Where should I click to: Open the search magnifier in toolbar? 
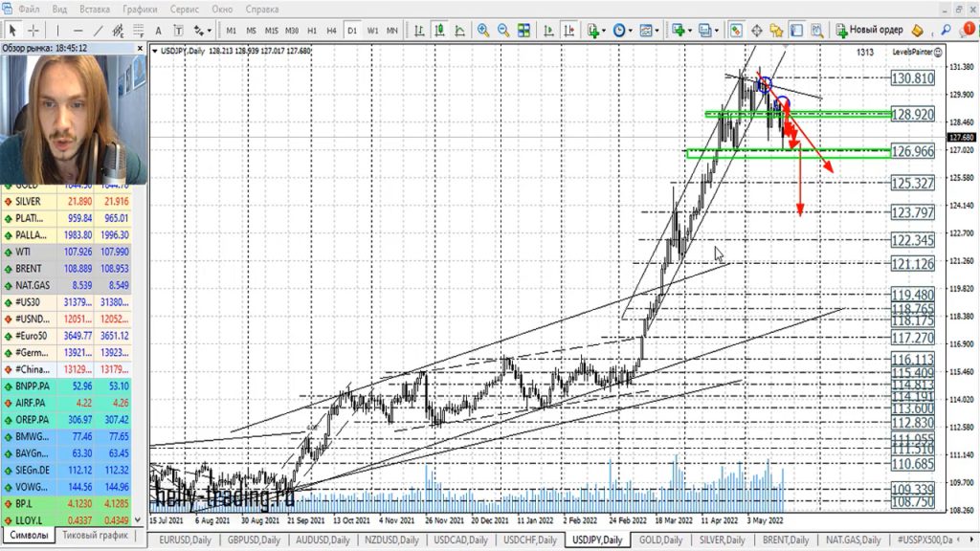947,31
